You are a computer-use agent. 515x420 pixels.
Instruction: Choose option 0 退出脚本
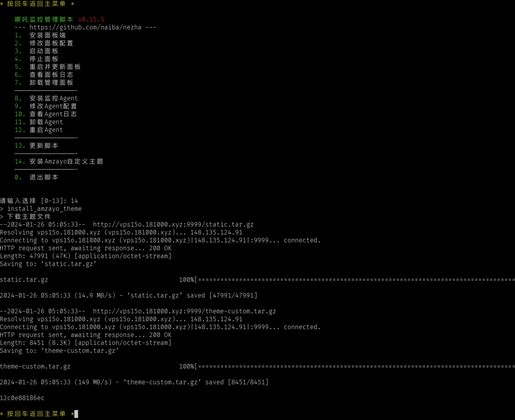[44, 177]
